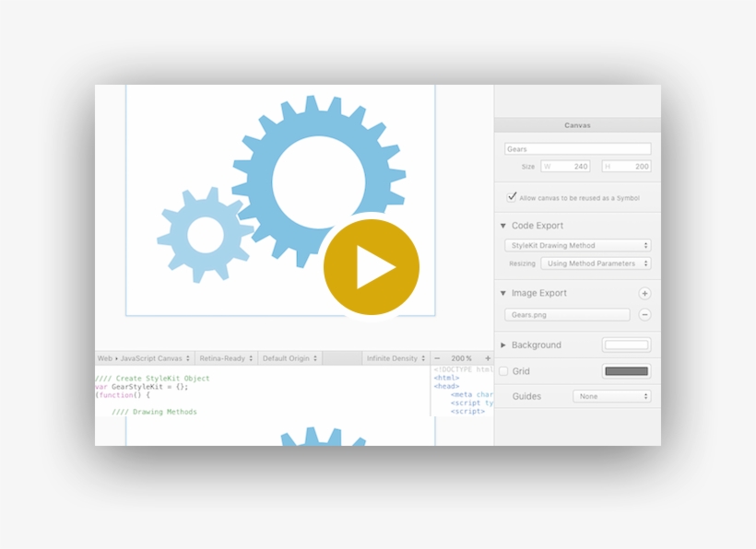This screenshot has height=549, width=756.
Task: Open the StyleKit Drawing Method dropdown
Action: point(576,245)
